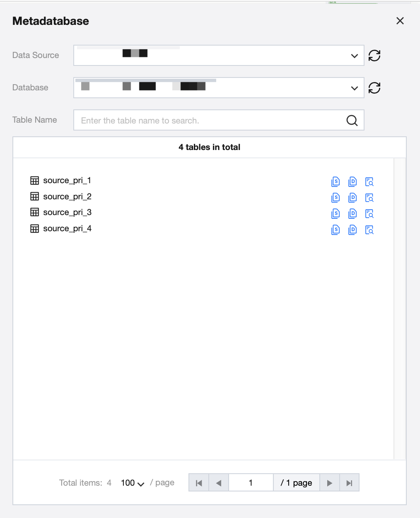Open table detail preview for source_pri_2
This screenshot has height=518, width=420.
369,198
